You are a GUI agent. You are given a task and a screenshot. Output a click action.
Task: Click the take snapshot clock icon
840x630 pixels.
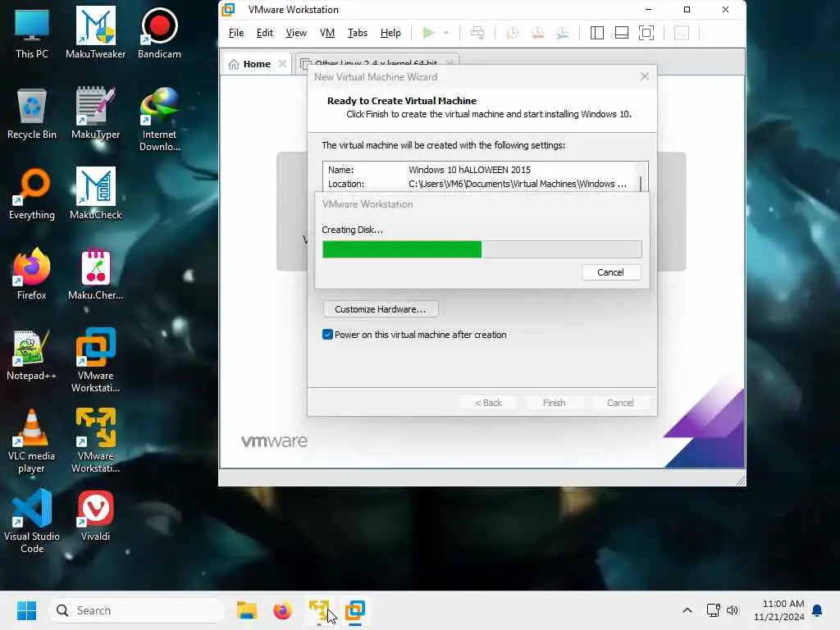coord(512,33)
